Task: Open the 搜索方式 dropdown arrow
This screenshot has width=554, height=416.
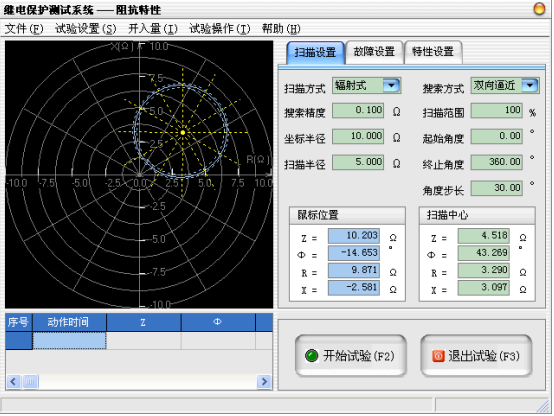Action: 530,86
